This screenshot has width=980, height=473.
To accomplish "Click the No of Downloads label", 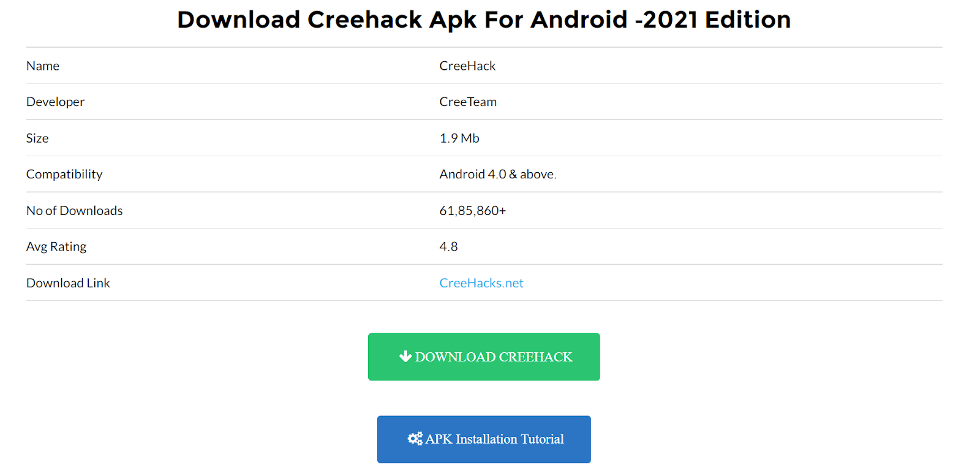I will pos(75,210).
